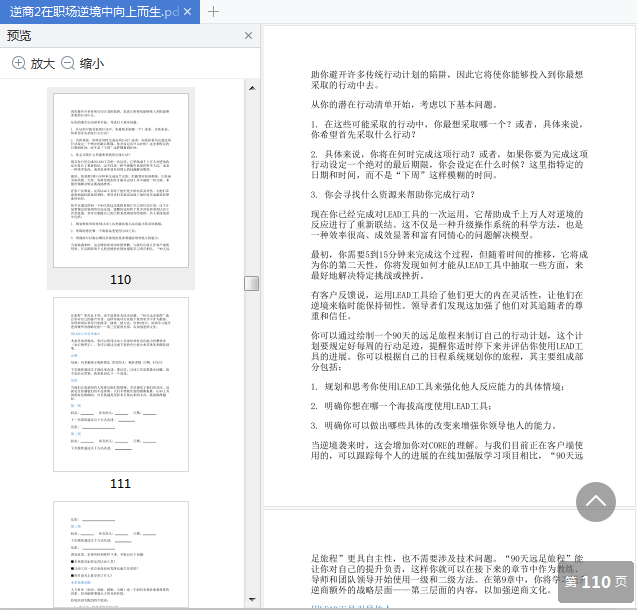
Task: Click the 放大 zoom in magnifier icon
Action: tap(19, 63)
